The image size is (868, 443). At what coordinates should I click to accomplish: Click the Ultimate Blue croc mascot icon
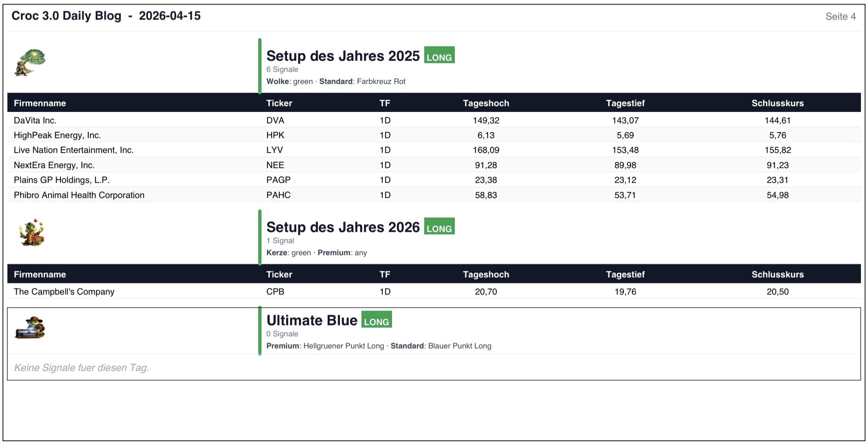(x=30, y=328)
